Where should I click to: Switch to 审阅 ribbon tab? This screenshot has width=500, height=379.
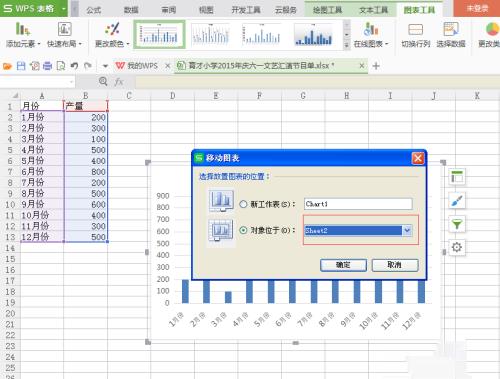click(x=169, y=10)
